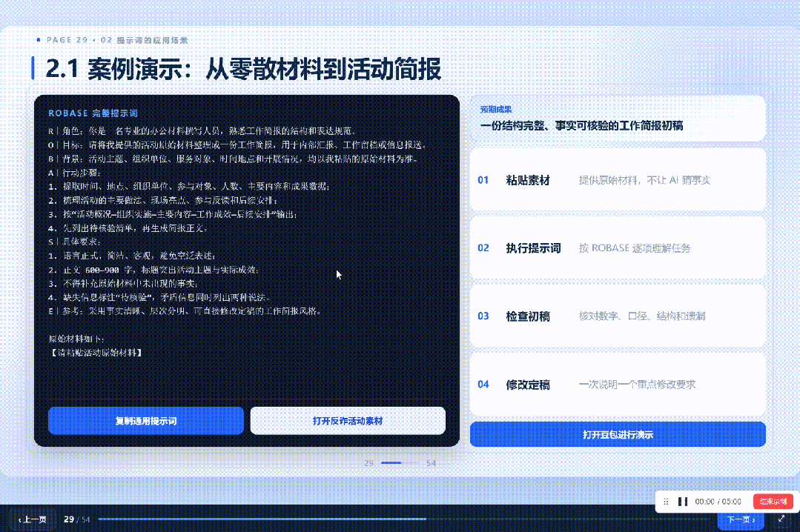
Task: Go back with the 上一页 button
Action: coord(33,519)
